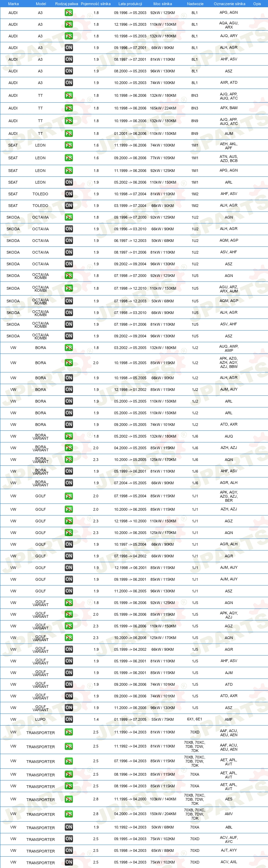Select diesel ON icon in Seat Leon ARL row

[x=69, y=182]
